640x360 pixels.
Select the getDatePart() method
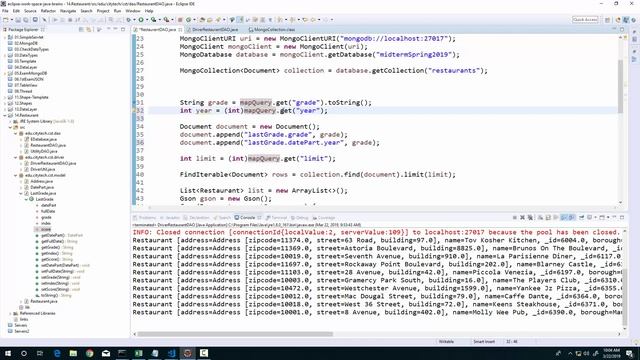(60, 236)
